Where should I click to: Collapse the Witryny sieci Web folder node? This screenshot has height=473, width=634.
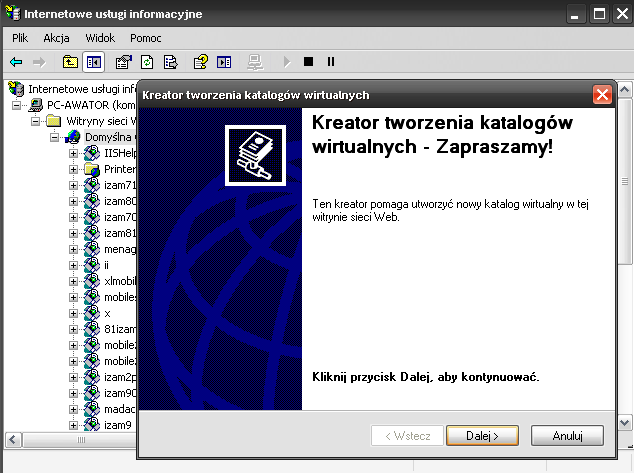point(36,121)
